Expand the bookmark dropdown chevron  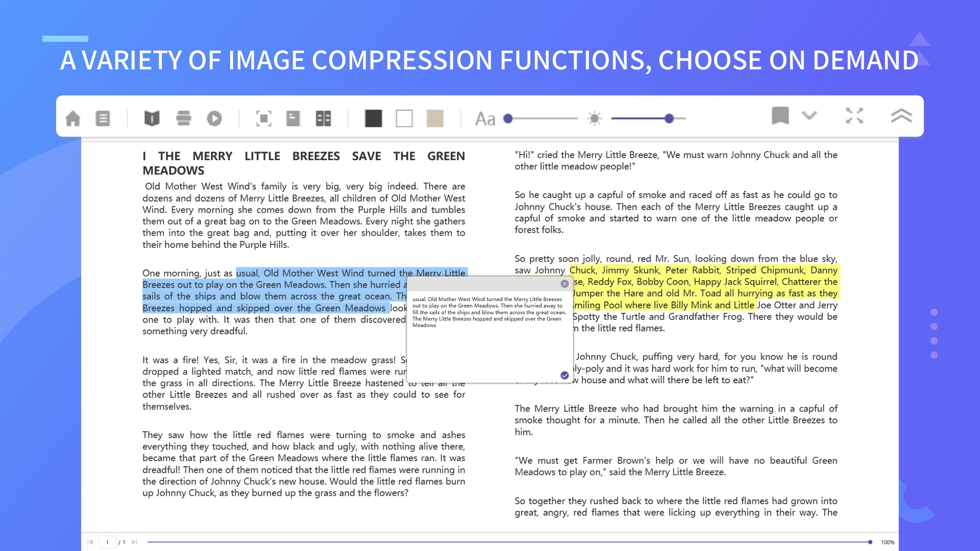tap(809, 115)
